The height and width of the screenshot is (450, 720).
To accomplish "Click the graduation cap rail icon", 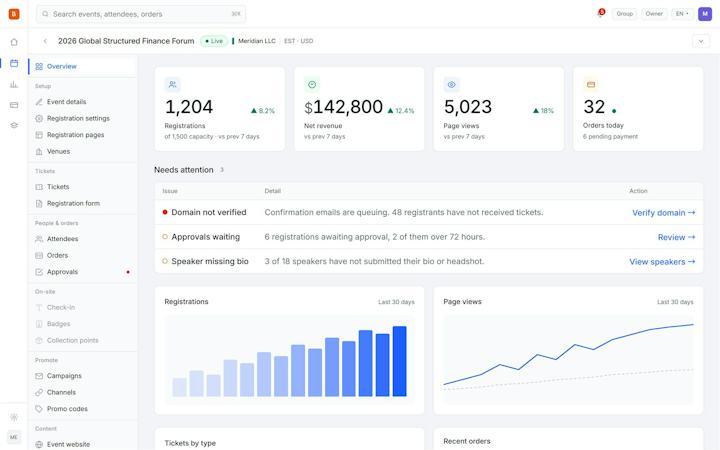I will [14, 125].
